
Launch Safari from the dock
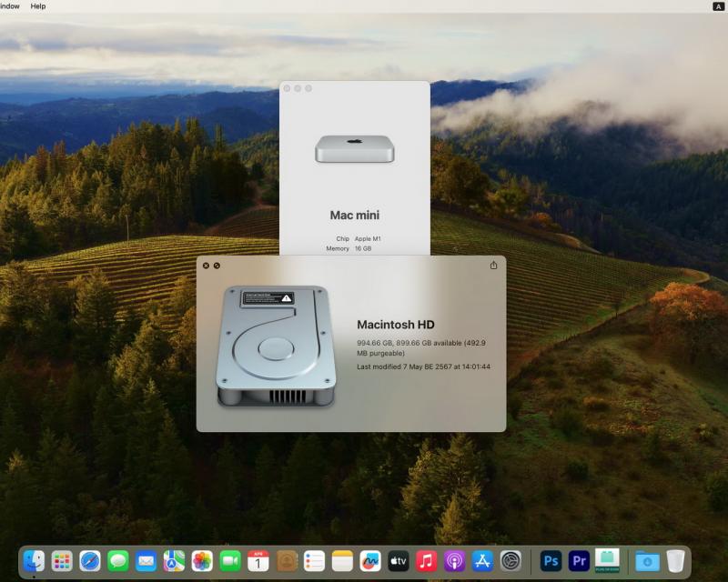pyautogui.click(x=90, y=561)
